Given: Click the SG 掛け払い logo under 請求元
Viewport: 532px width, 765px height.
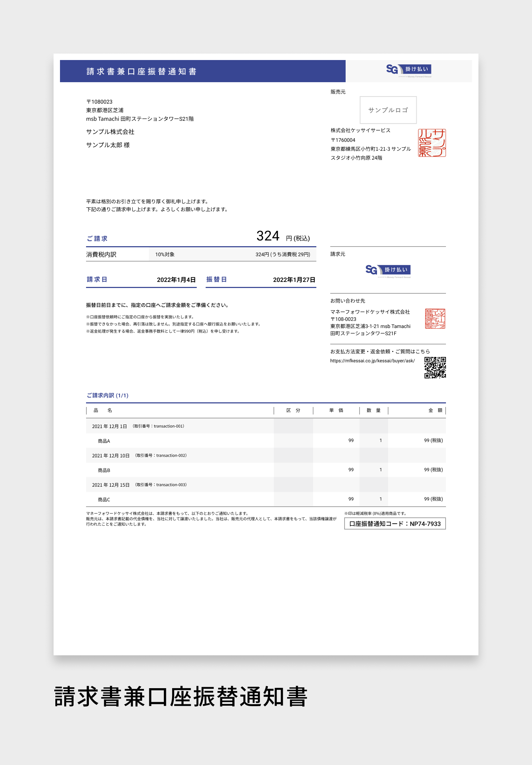Looking at the screenshot, I should point(388,271).
